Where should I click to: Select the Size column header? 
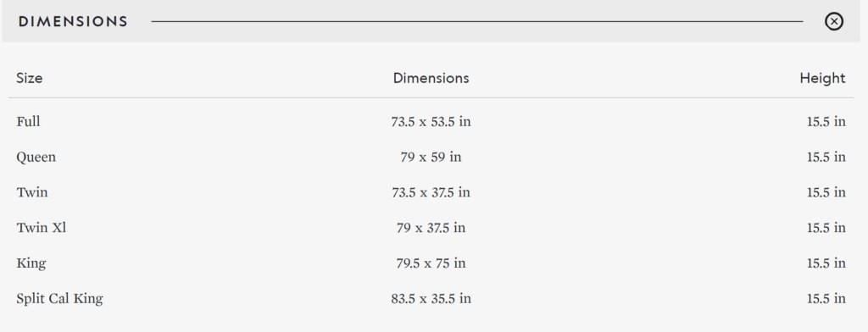point(30,78)
